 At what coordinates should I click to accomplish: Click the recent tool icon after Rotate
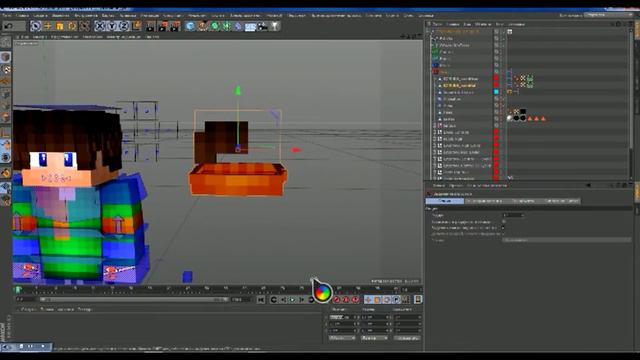(84, 26)
